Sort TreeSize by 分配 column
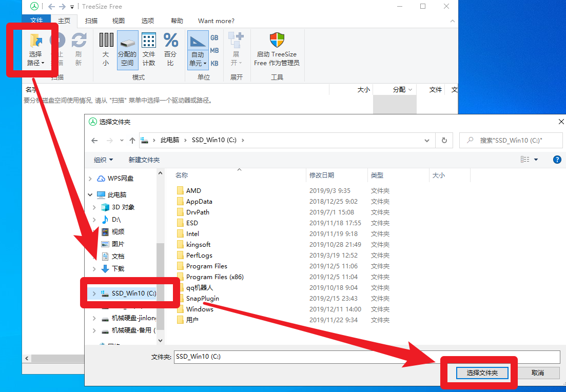The width and height of the screenshot is (566, 392). [x=395, y=89]
